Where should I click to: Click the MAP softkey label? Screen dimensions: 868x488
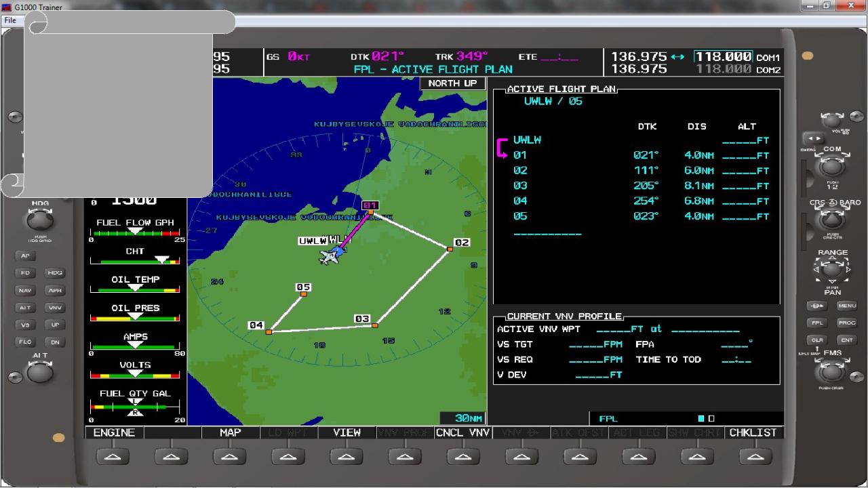tap(231, 432)
